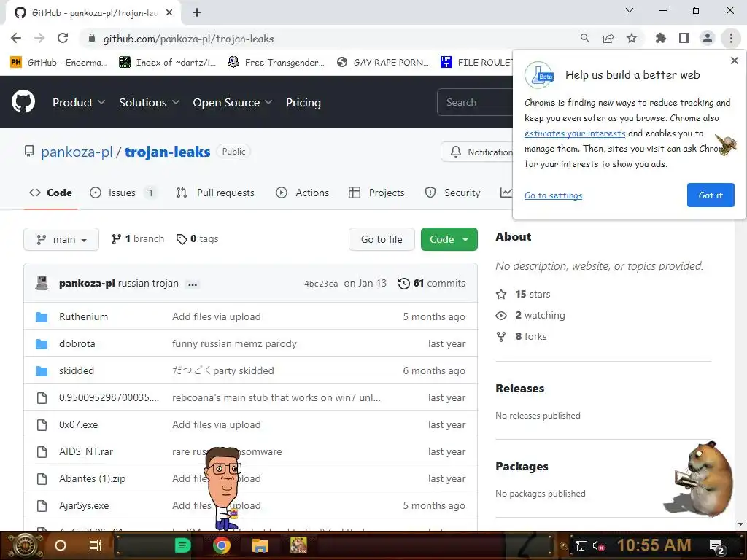This screenshot has height=560, width=747.
Task: Click the watching eye icon in About
Action: pos(501,315)
